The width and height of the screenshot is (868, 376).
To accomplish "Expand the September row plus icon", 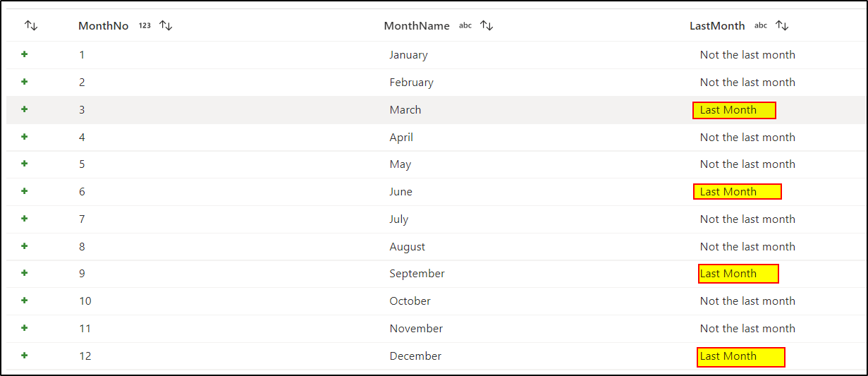I will [x=25, y=273].
